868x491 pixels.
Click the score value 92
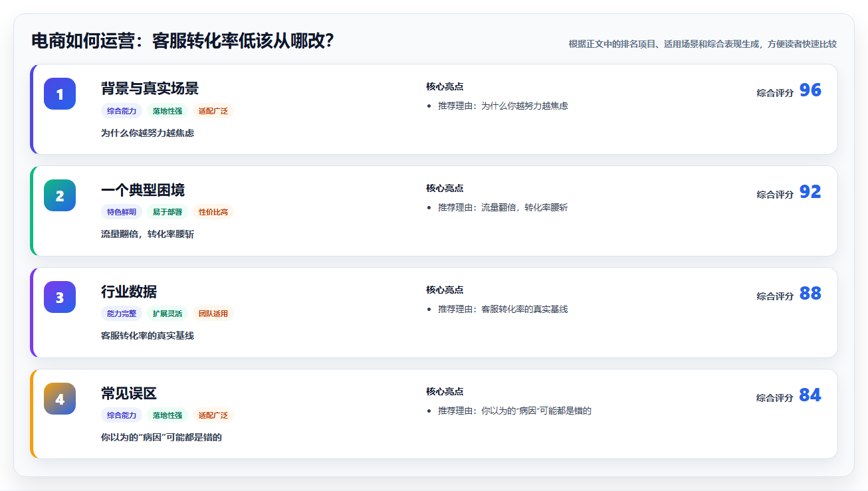[x=810, y=192]
